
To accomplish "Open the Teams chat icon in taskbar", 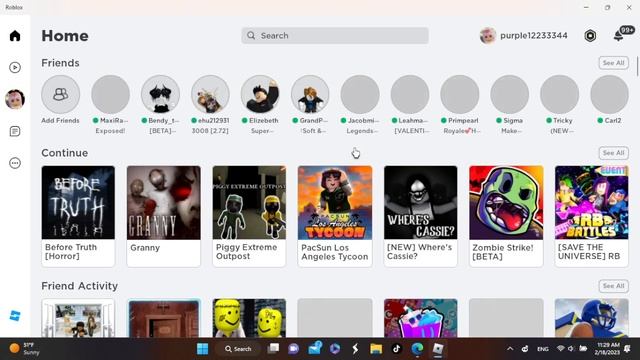I will tap(293, 349).
